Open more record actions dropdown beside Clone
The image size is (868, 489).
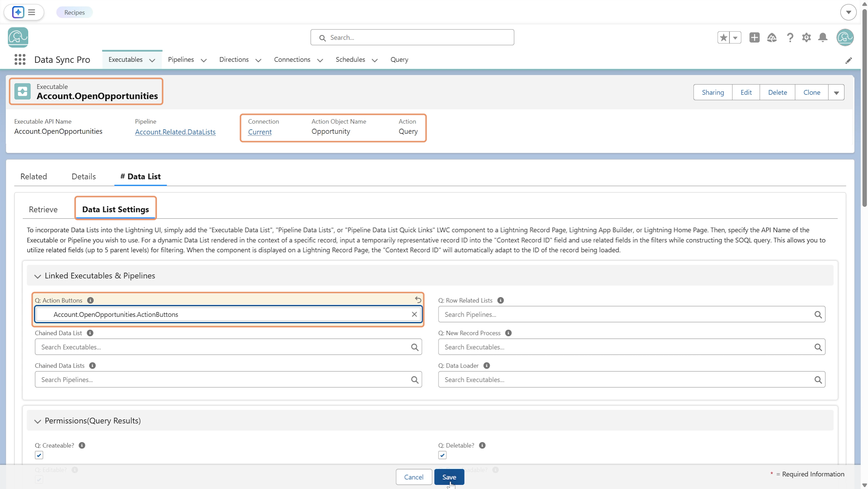[836, 92]
